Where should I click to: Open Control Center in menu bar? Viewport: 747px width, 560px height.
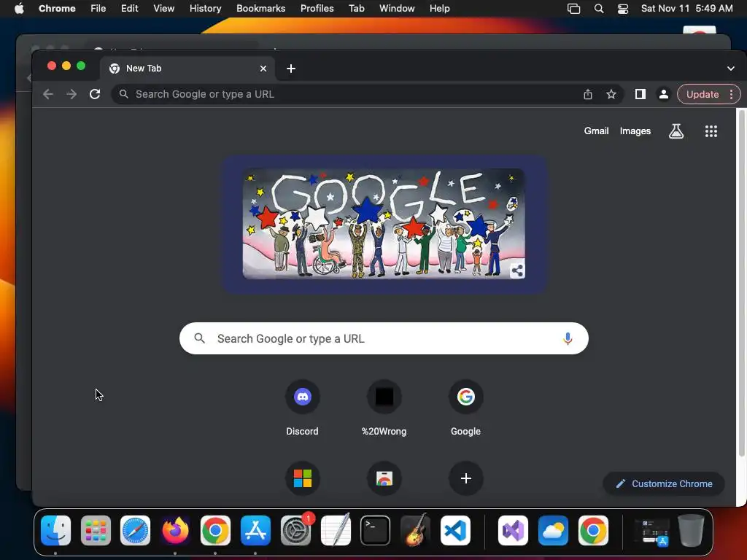[623, 9]
